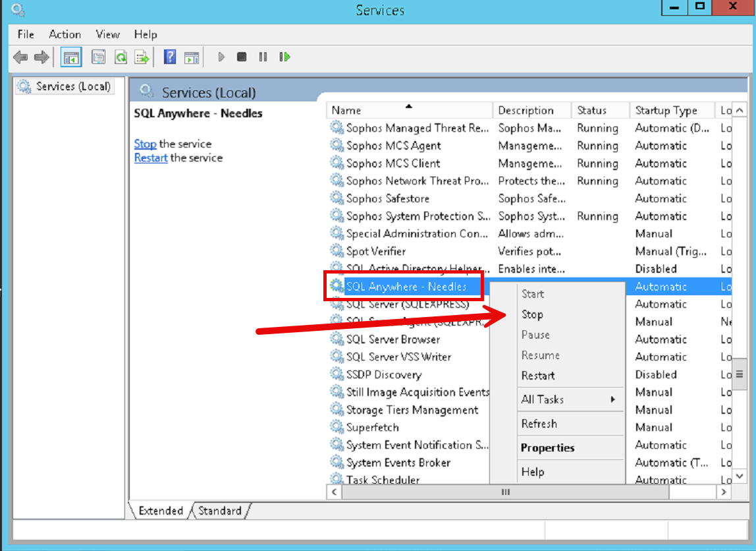Click the Refresh toolbar icon
This screenshot has width=756, height=551.
121,57
